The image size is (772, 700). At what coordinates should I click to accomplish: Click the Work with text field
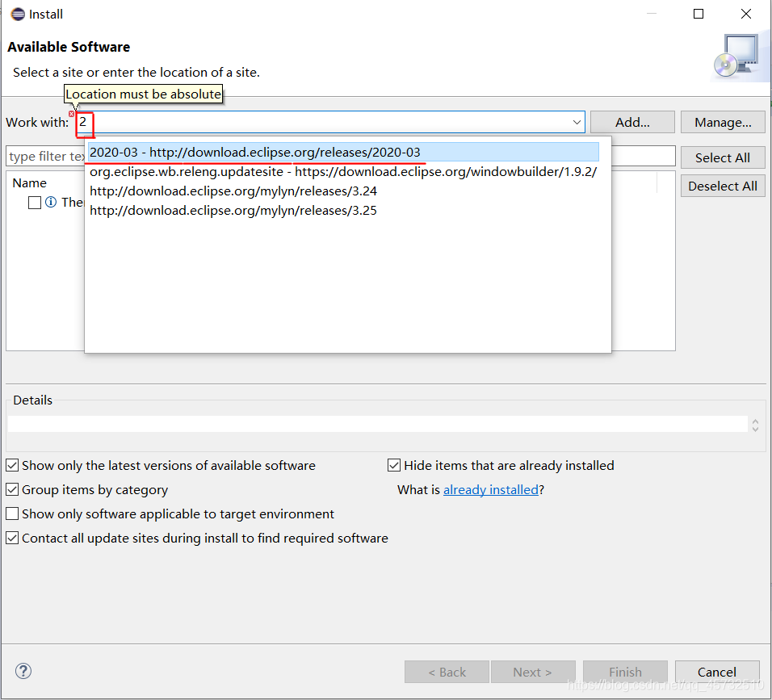click(x=329, y=122)
